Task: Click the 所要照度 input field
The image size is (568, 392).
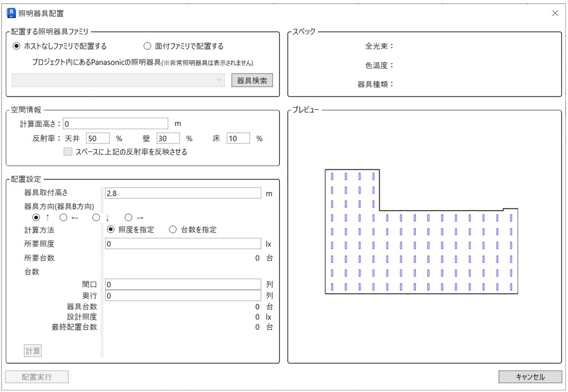Action: pyautogui.click(x=183, y=244)
